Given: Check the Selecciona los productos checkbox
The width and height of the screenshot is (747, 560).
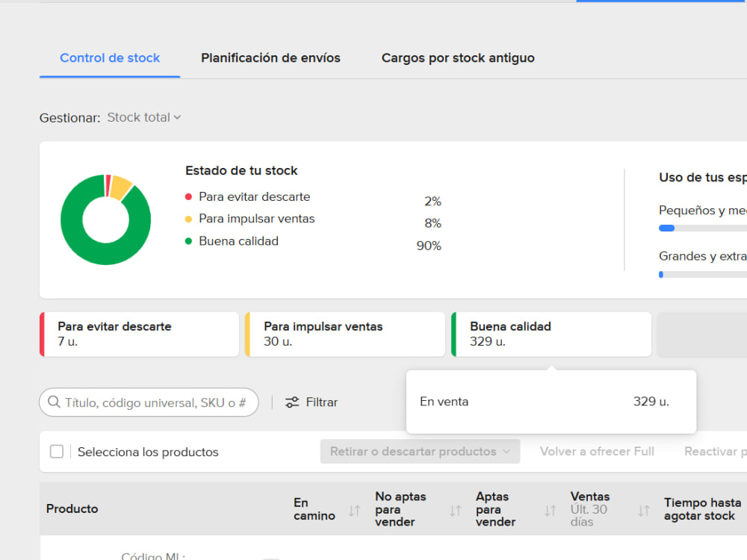Looking at the screenshot, I should point(57,452).
